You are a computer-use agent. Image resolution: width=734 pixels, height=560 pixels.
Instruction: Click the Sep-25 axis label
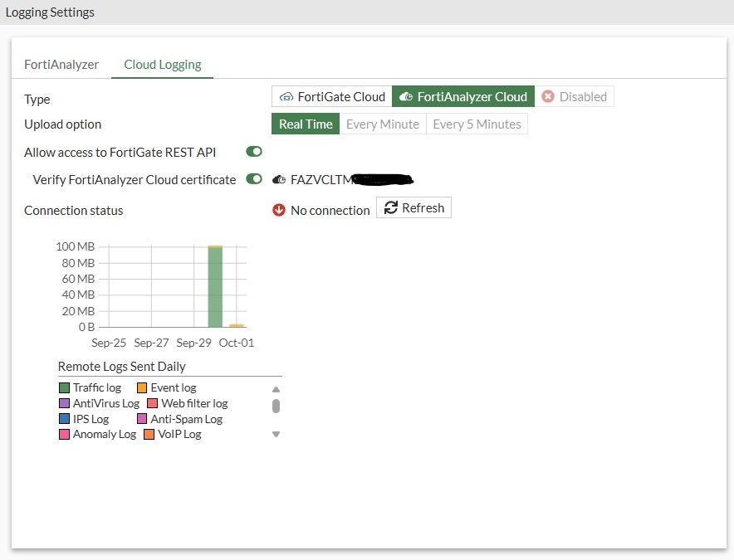109,343
